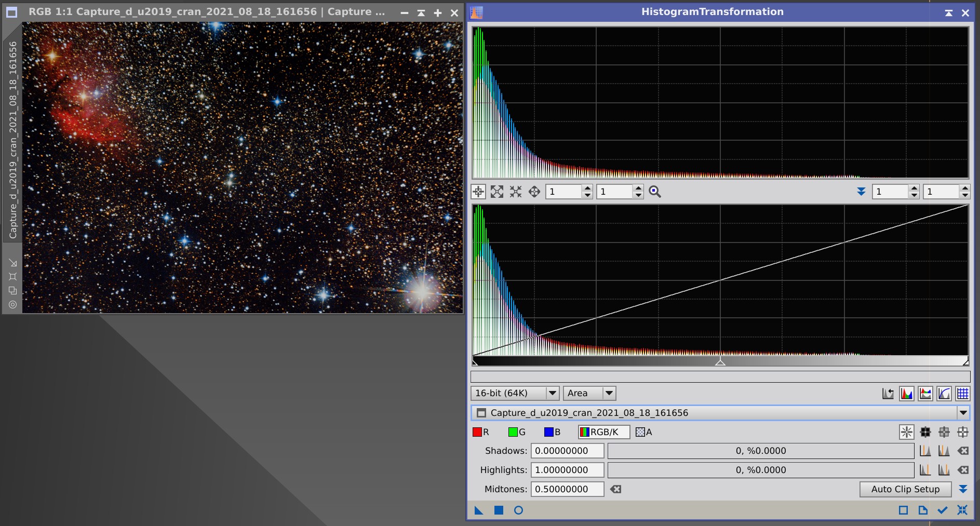Reset the Highlights clipping value

(x=963, y=470)
